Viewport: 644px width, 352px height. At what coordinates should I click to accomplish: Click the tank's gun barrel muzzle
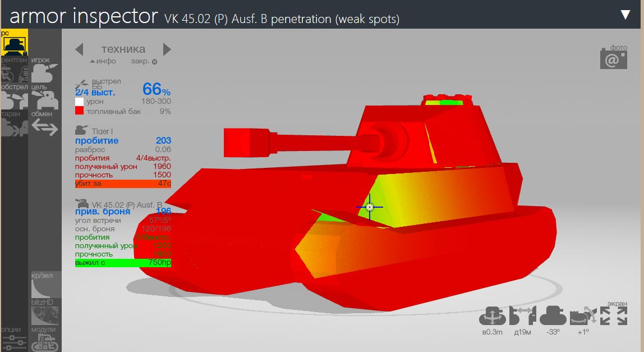click(246, 143)
